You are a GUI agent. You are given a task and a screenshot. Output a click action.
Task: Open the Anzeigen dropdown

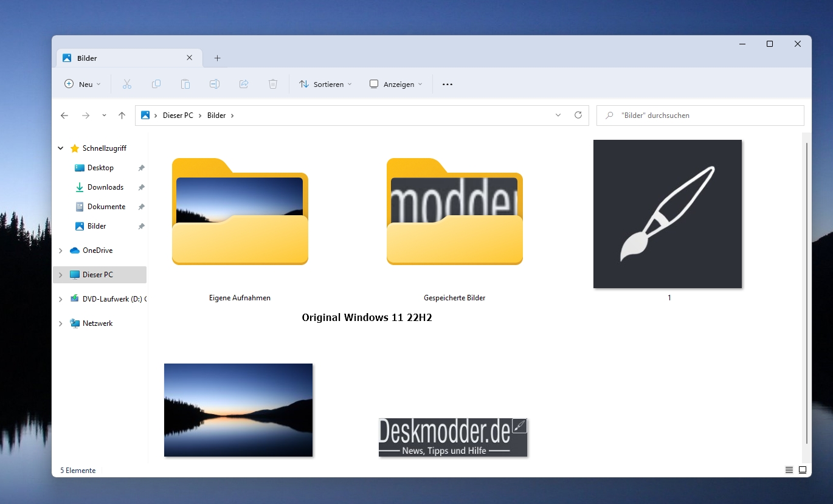pos(396,84)
